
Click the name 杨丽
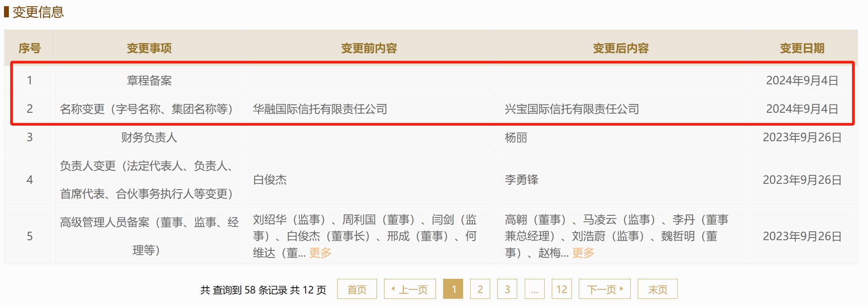pyautogui.click(x=516, y=138)
